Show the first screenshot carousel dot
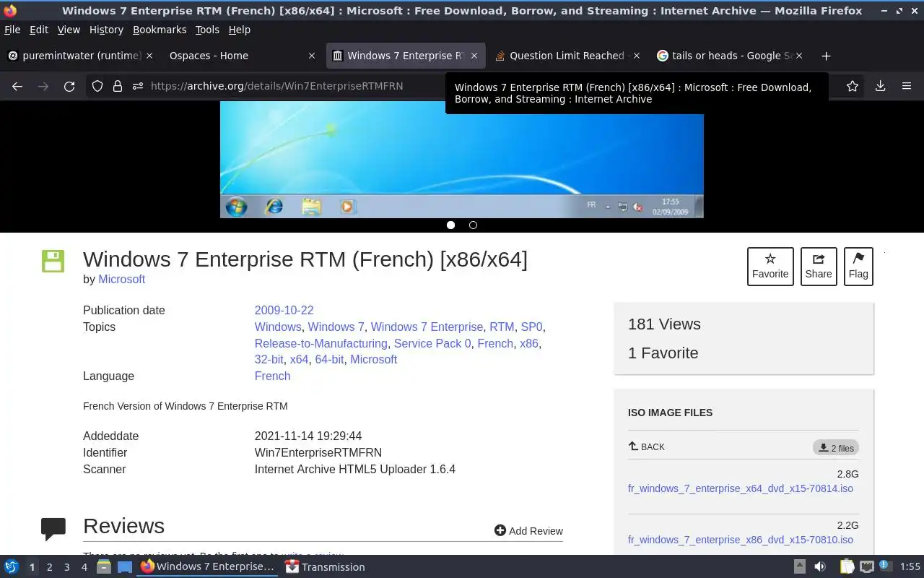The height and width of the screenshot is (578, 924). [450, 225]
